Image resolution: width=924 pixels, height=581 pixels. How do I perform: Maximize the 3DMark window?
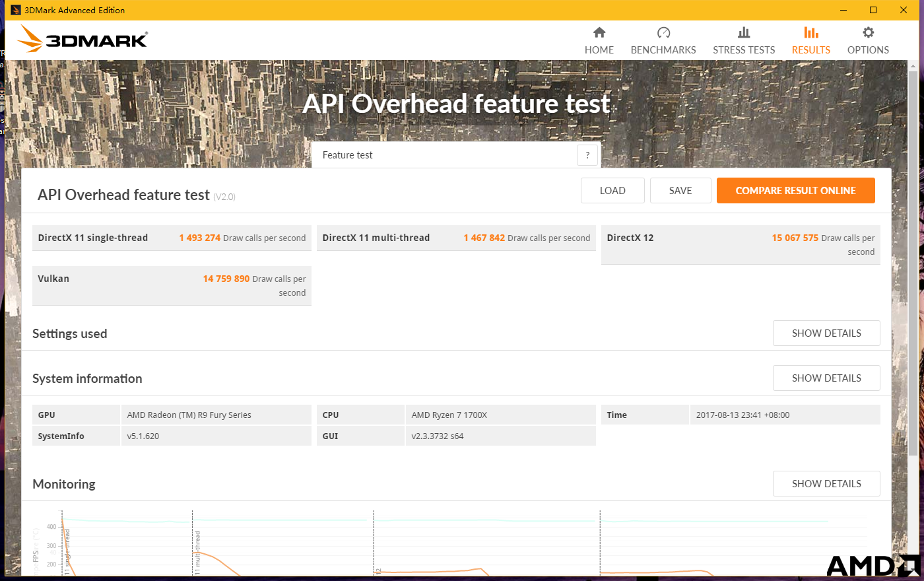tap(873, 10)
